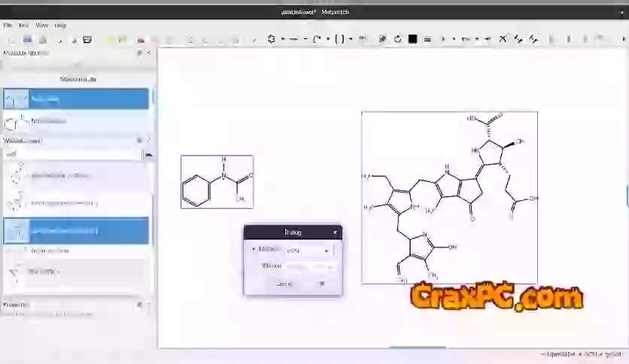Open the Help menu
629x364 pixels.
point(60,25)
